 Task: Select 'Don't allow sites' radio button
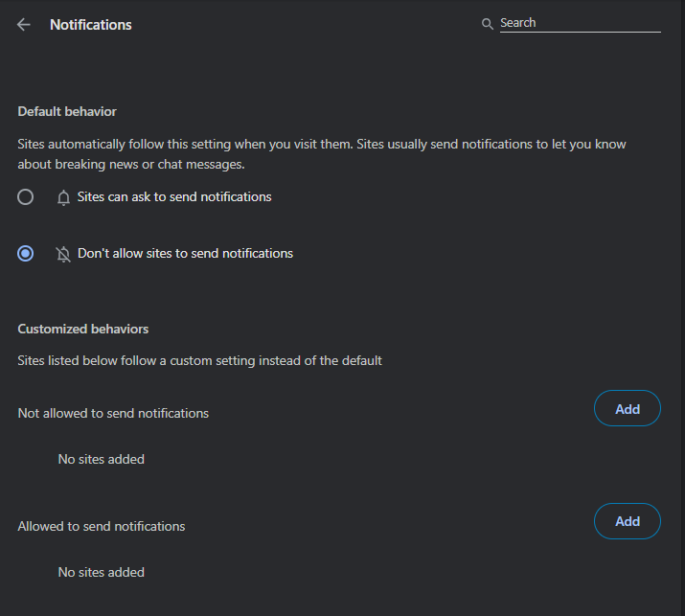click(x=26, y=254)
